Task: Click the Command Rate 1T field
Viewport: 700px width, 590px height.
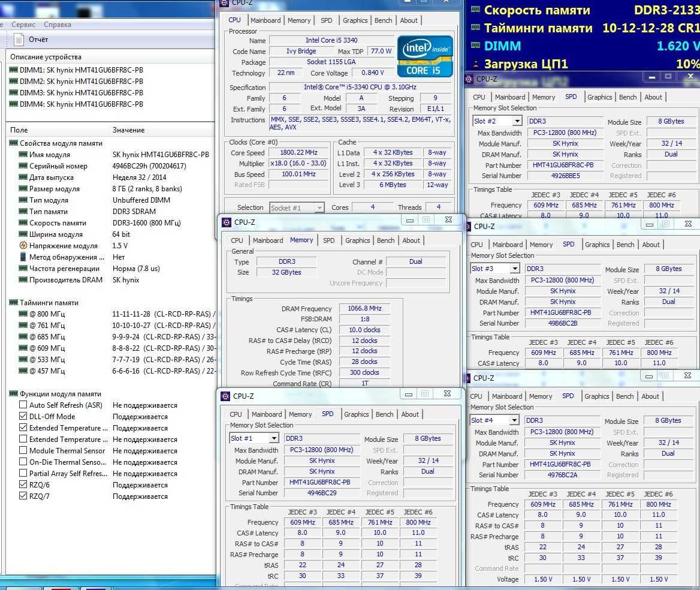Action: (x=364, y=383)
